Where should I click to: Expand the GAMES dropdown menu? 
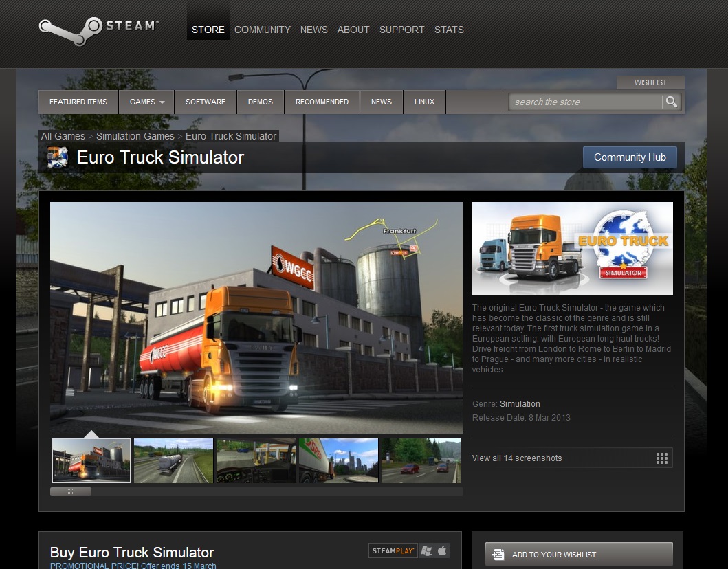(146, 102)
